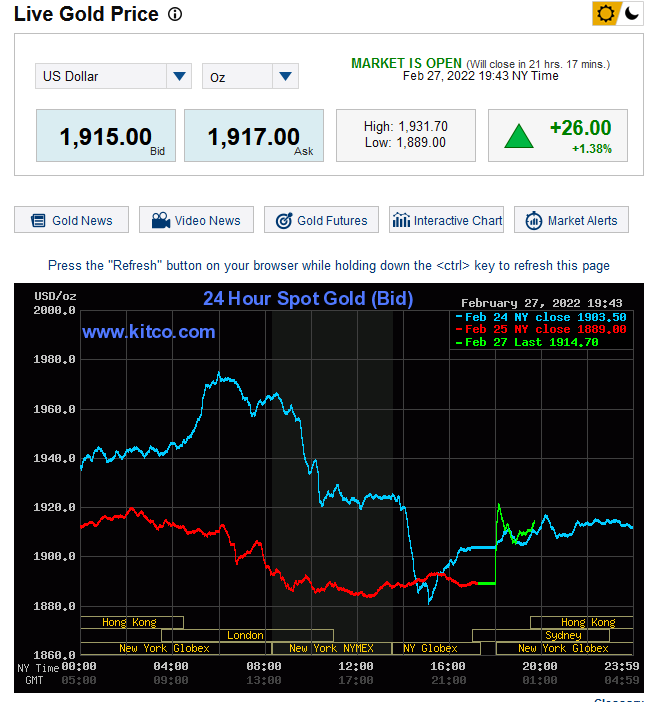Click the info icon beside Live Gold Price
652x702 pixels.
(175, 14)
